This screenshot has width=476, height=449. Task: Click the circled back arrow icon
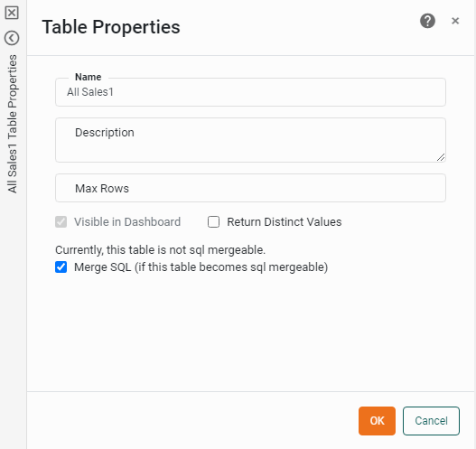[x=12, y=38]
